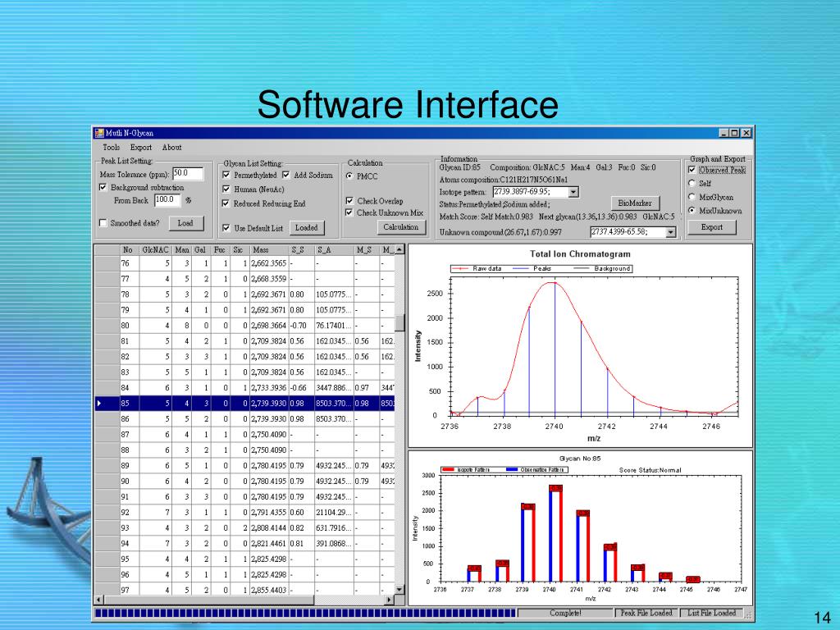Sort table by the Mass column header
Viewport: 840px width, 630px height.
(x=261, y=249)
